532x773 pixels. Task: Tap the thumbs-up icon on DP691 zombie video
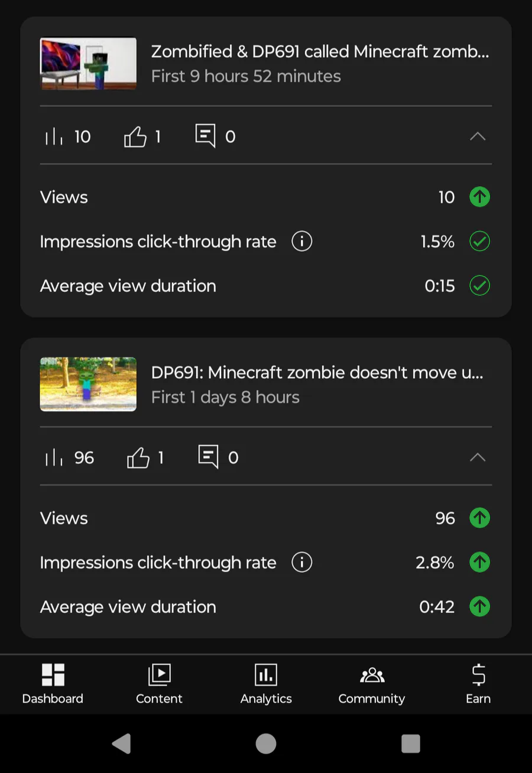[x=138, y=458]
